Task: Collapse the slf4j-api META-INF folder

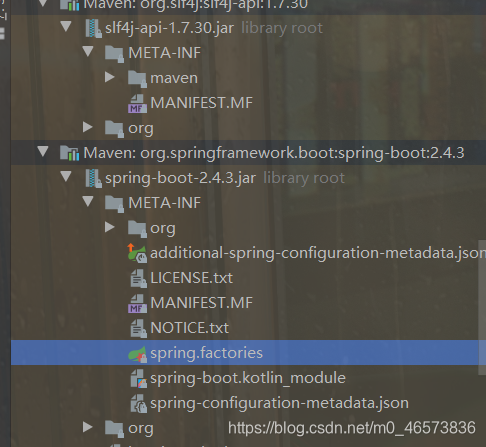Action: [x=88, y=51]
